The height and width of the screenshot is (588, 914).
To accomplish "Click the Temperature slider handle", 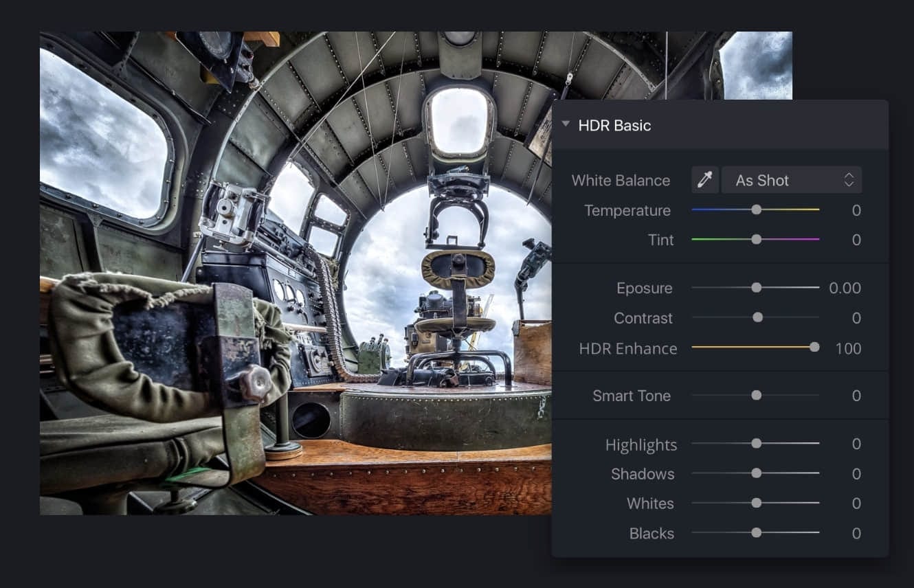I will click(756, 210).
